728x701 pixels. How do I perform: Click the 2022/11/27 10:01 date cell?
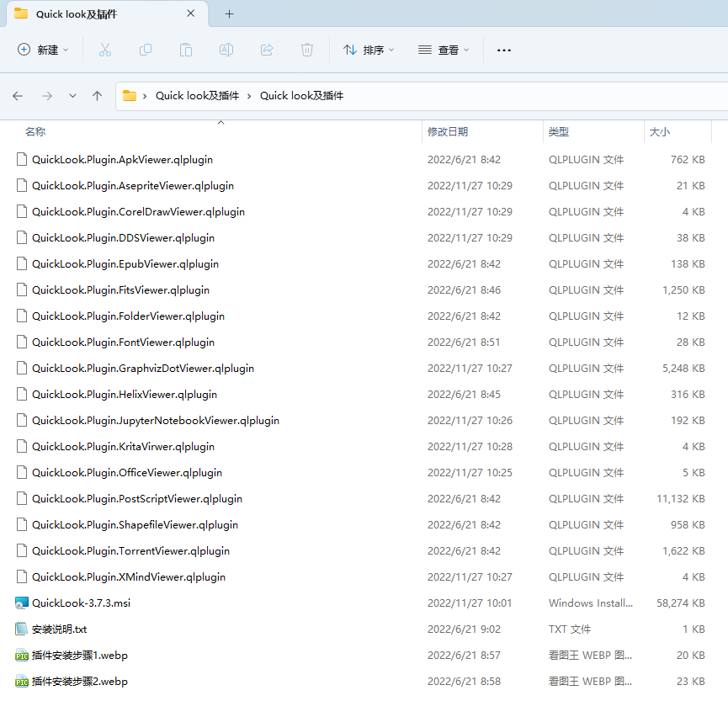[470, 603]
